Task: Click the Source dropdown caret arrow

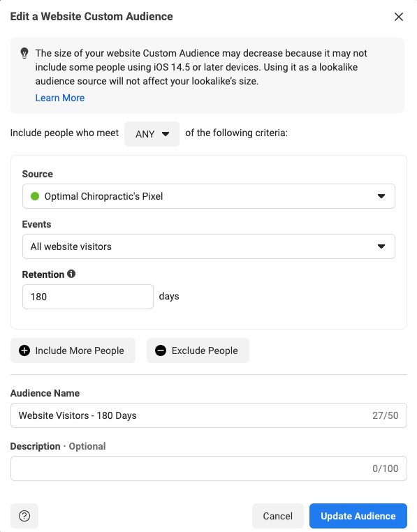Action: click(381, 196)
